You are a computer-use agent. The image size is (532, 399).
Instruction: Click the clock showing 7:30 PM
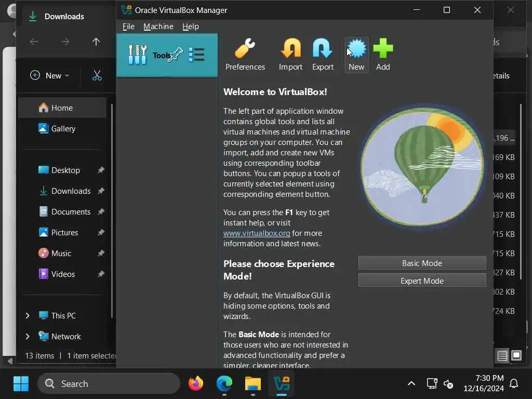point(489,378)
